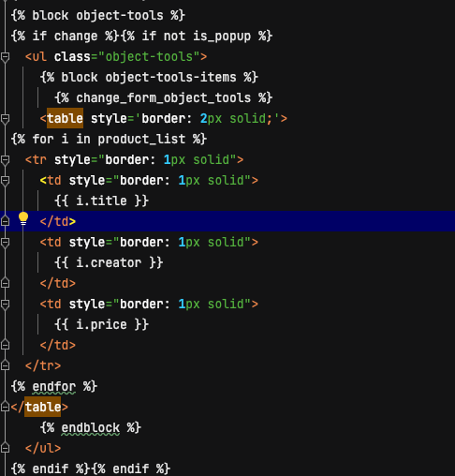Viewport: 455px width, 476px height.
Task: Click the "</ul>" closing tag
Action: point(43,449)
